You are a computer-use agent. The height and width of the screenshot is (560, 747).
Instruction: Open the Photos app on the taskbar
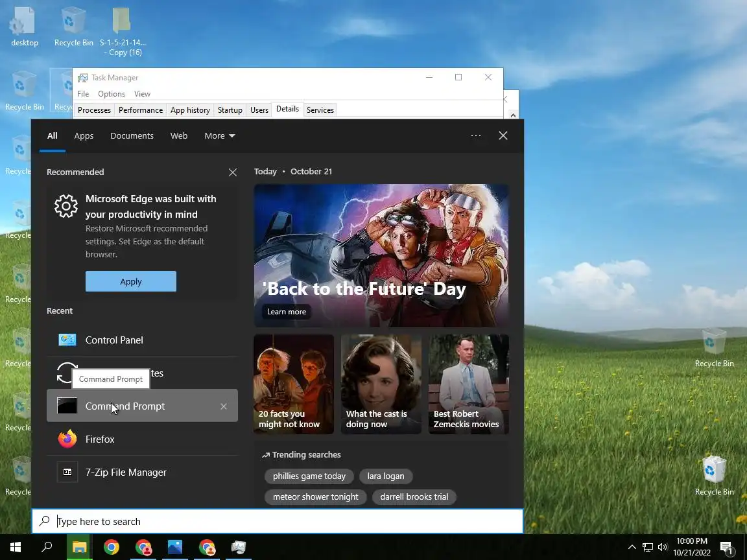175,547
